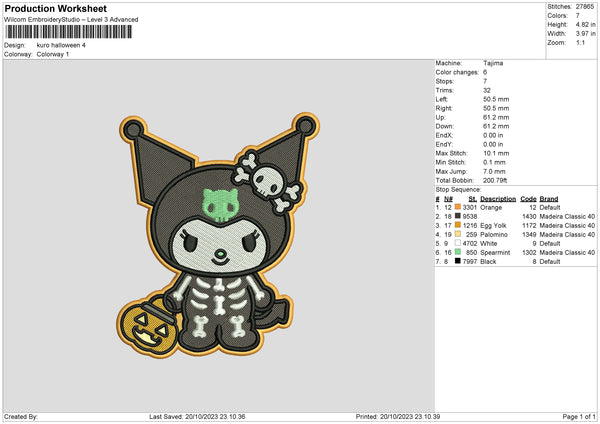Click the Min Stitch value 0.1 mm
Image resolution: width=600 pixels, height=424 pixels.
(494, 162)
